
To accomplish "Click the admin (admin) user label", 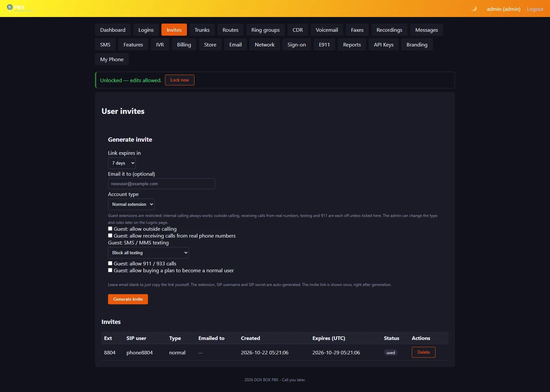I will pos(504,9).
